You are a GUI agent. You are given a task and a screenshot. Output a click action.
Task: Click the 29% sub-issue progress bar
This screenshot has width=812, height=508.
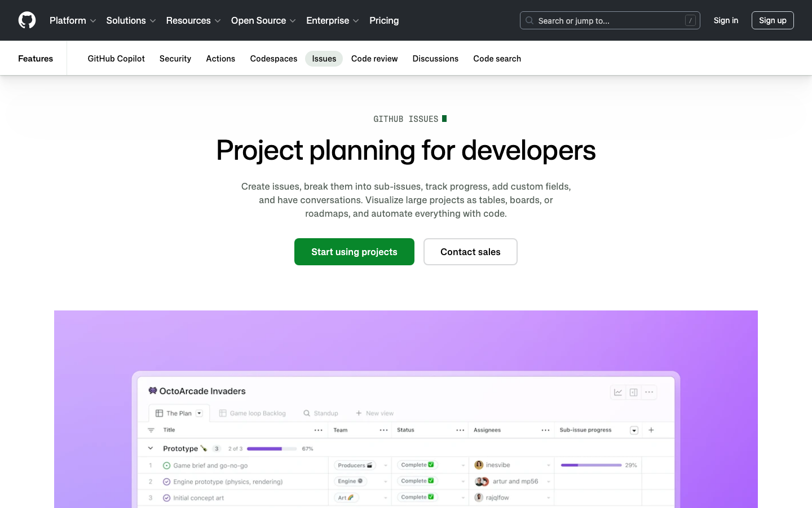pyautogui.click(x=591, y=465)
